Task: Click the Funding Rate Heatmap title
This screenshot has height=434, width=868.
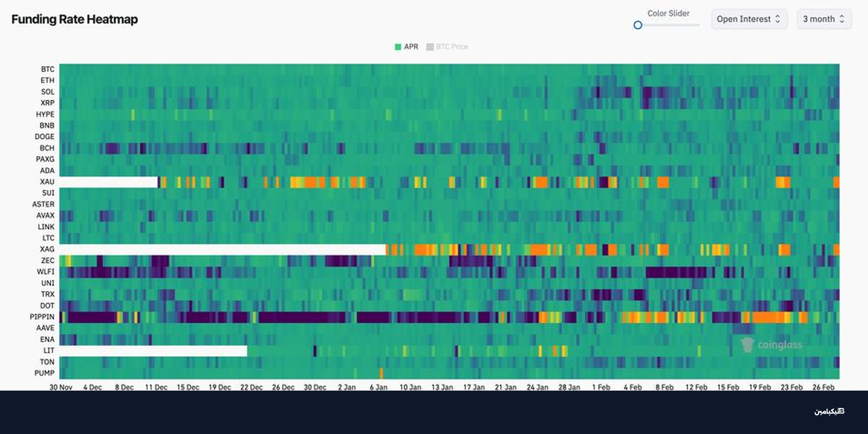Action: [74, 20]
